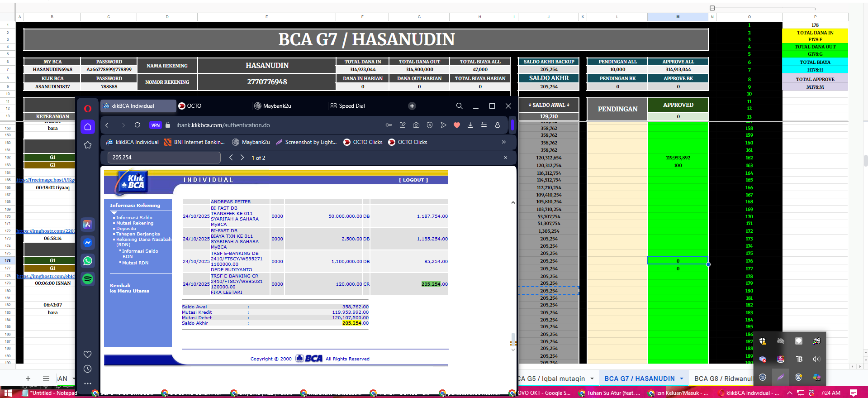Open the sidebar heart pinboards icon
868x398 pixels.
88,354
